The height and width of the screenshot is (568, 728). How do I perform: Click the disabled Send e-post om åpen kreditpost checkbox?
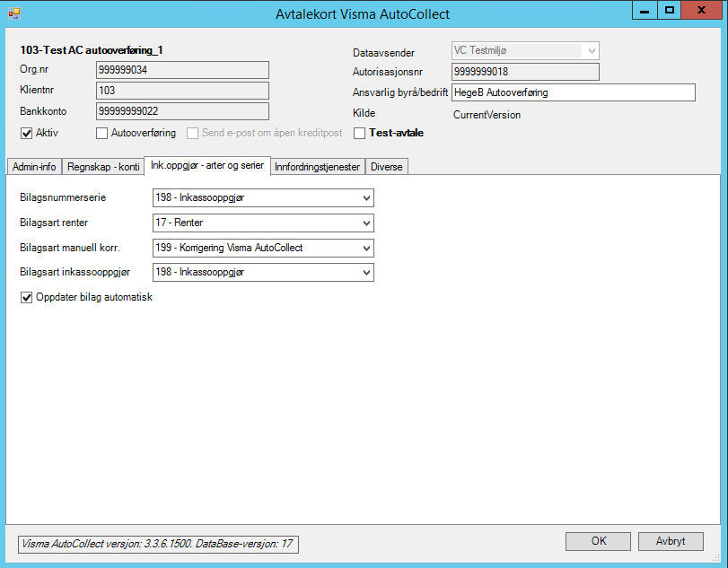pyautogui.click(x=192, y=134)
